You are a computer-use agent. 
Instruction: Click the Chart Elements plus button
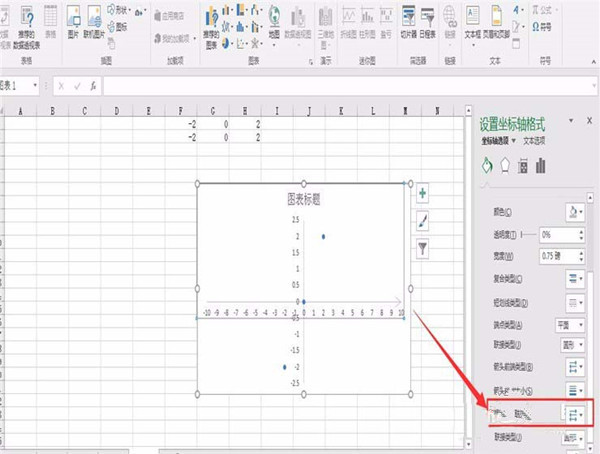point(423,193)
